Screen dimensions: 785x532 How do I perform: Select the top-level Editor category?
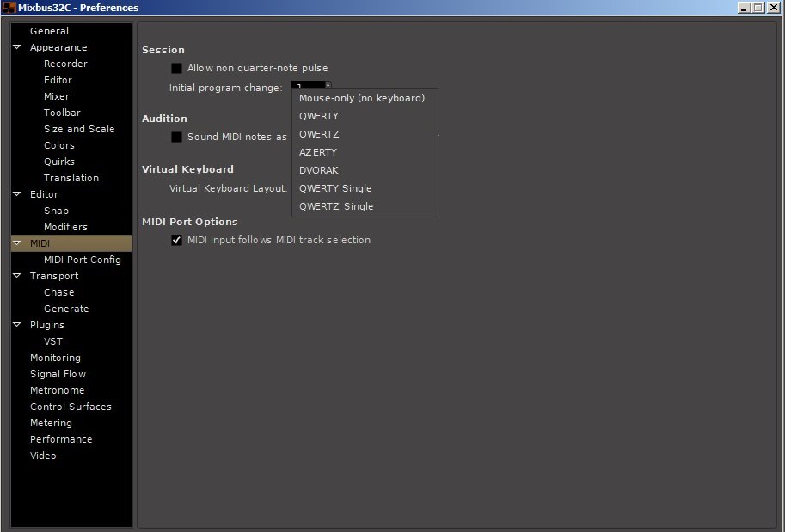coord(44,194)
